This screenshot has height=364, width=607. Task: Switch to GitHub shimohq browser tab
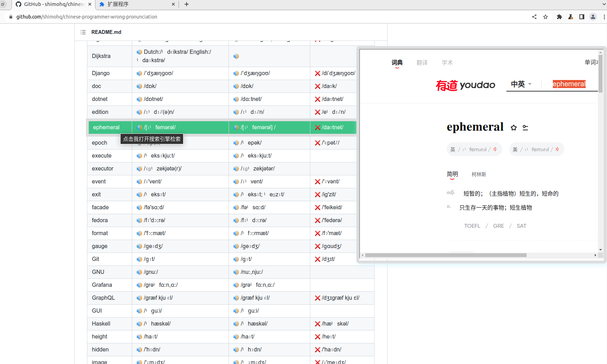[x=53, y=4]
